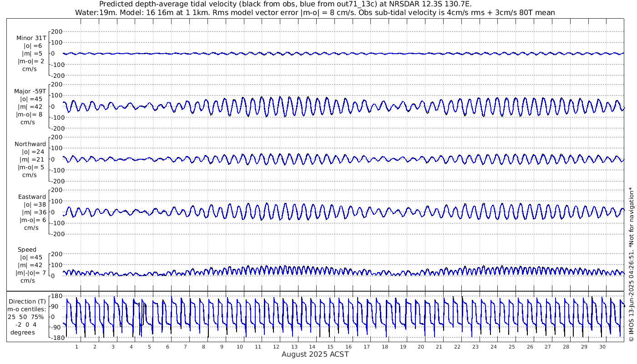Click day 1 on the date axis
The width and height of the screenshot is (637, 364).
[76, 347]
